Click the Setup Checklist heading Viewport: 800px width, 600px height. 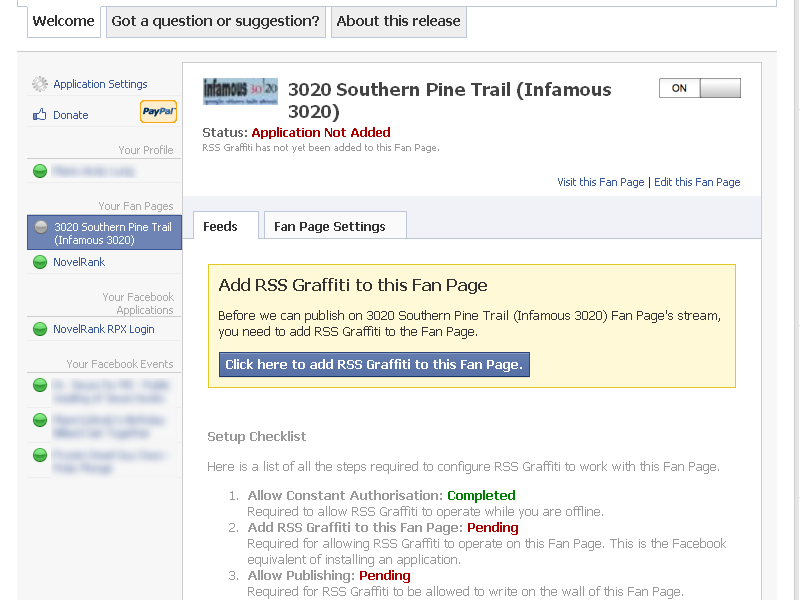256,436
